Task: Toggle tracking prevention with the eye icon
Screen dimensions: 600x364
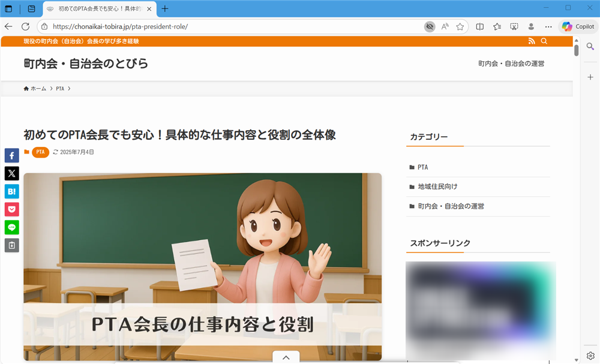Action: point(430,26)
